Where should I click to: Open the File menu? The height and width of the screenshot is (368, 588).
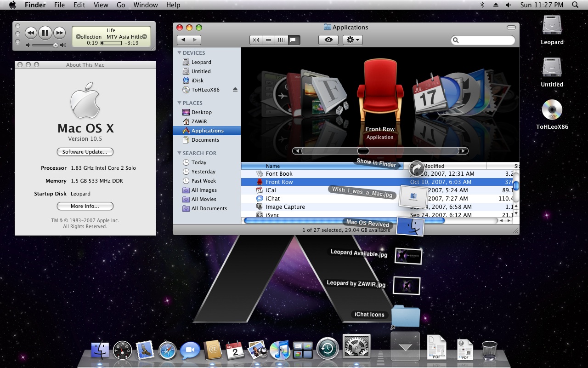click(59, 5)
